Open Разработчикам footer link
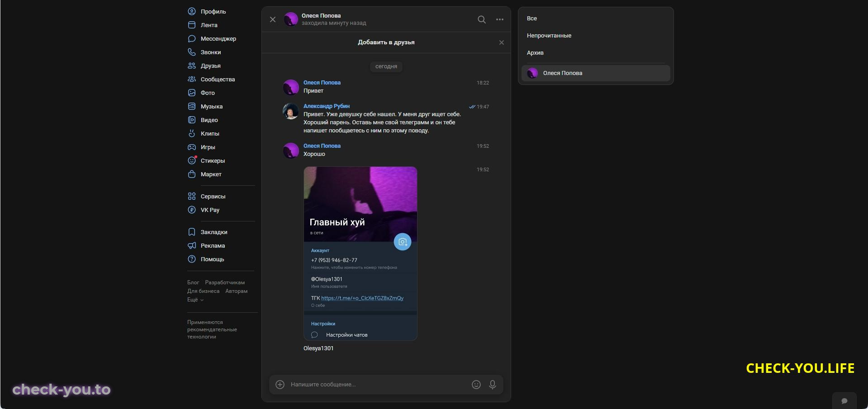The width and height of the screenshot is (868, 409). (x=225, y=282)
